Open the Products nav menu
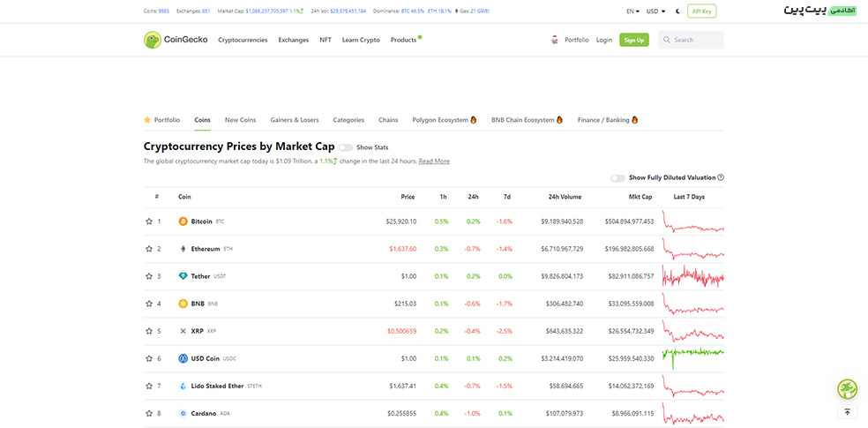Viewport: 868px width, 428px height. 403,40
